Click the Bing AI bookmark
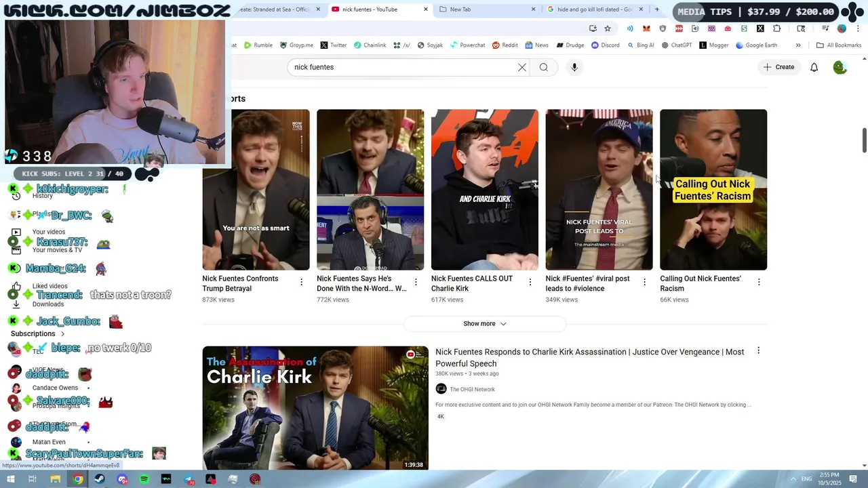The height and width of the screenshot is (488, 868). (x=641, y=45)
